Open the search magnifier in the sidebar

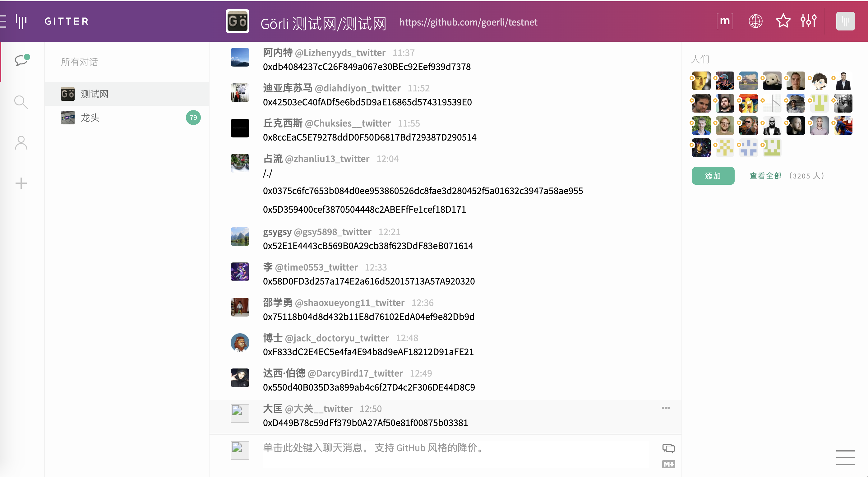point(21,102)
